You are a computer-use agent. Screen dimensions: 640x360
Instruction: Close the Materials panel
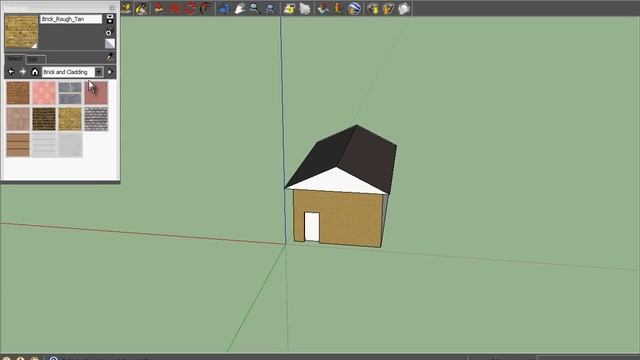pyautogui.click(x=112, y=8)
